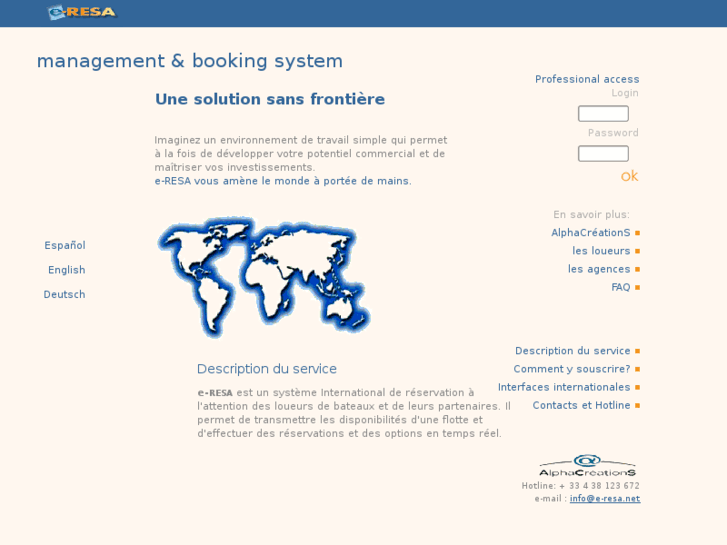Click the Hotline phone number text
Image resolution: width=727 pixels, height=545 pixels.
tap(580, 486)
